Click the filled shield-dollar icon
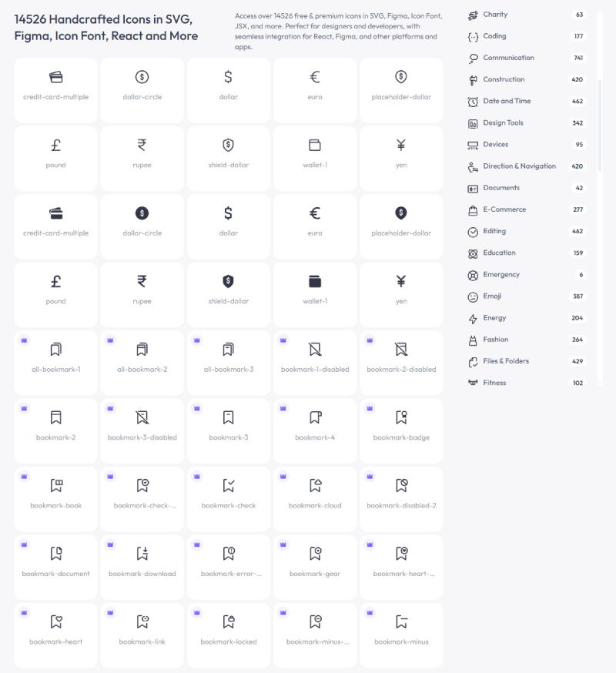The width and height of the screenshot is (616, 673). click(229, 295)
